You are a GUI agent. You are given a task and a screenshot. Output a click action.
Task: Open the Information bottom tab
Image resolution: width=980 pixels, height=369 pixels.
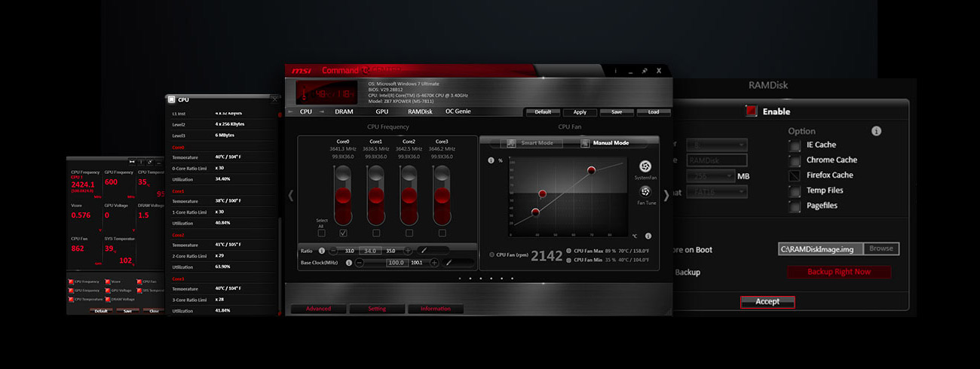(x=436, y=309)
